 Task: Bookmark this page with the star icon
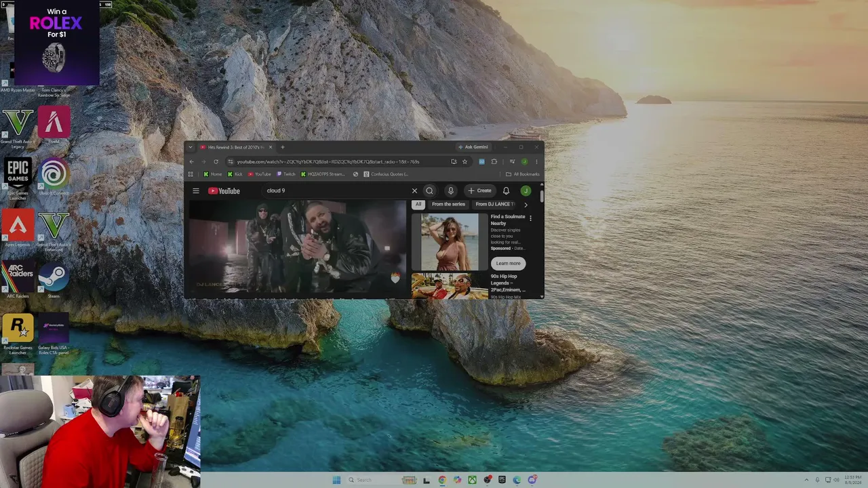(x=465, y=161)
